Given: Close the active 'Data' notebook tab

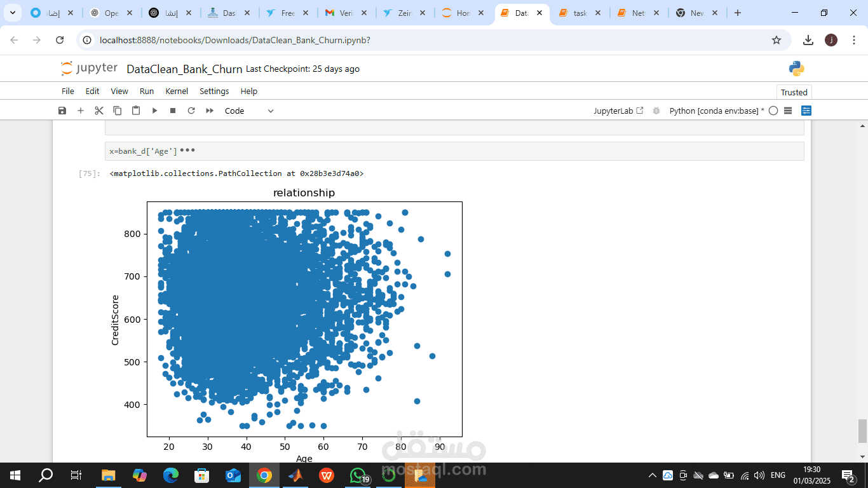Looking at the screenshot, I should click(x=539, y=13).
